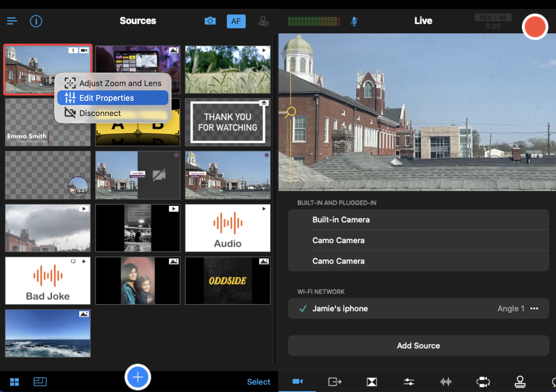Open the replay camera loop tab
The height and width of the screenshot is (392, 556).
(x=483, y=382)
